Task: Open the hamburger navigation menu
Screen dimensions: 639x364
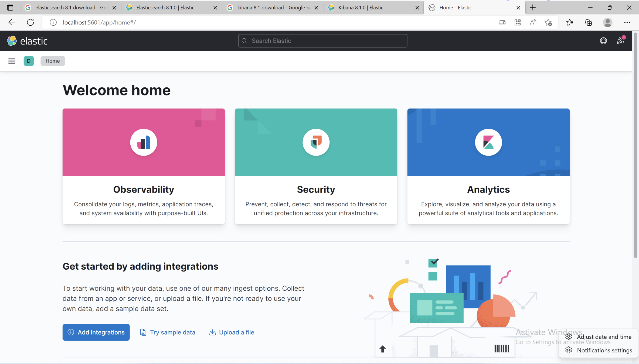Action: (x=12, y=61)
